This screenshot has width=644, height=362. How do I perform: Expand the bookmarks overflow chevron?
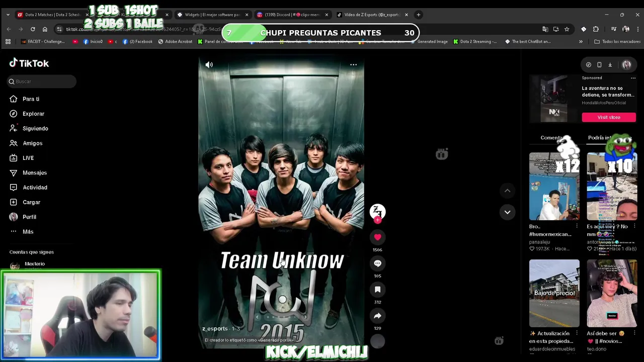coord(581,42)
